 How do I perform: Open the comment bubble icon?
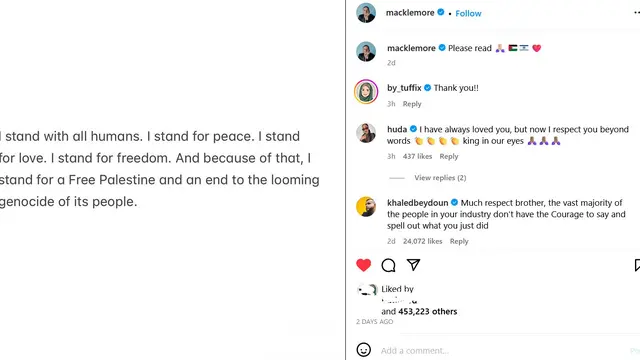coord(388,265)
